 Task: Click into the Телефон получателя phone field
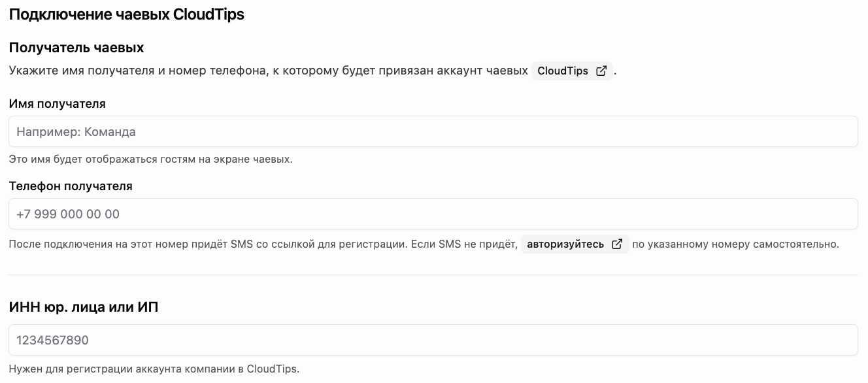433,214
